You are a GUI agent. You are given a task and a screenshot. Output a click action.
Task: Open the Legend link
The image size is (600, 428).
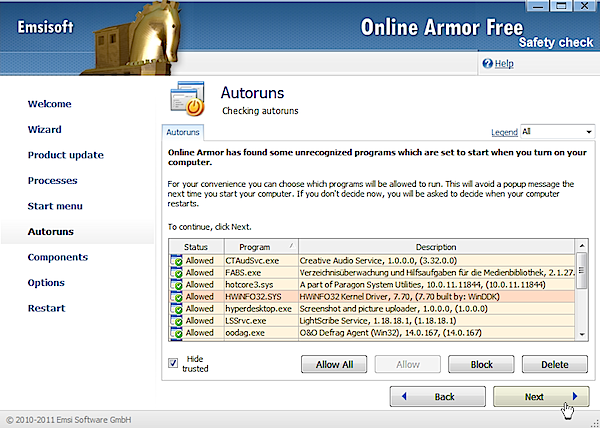tap(504, 132)
